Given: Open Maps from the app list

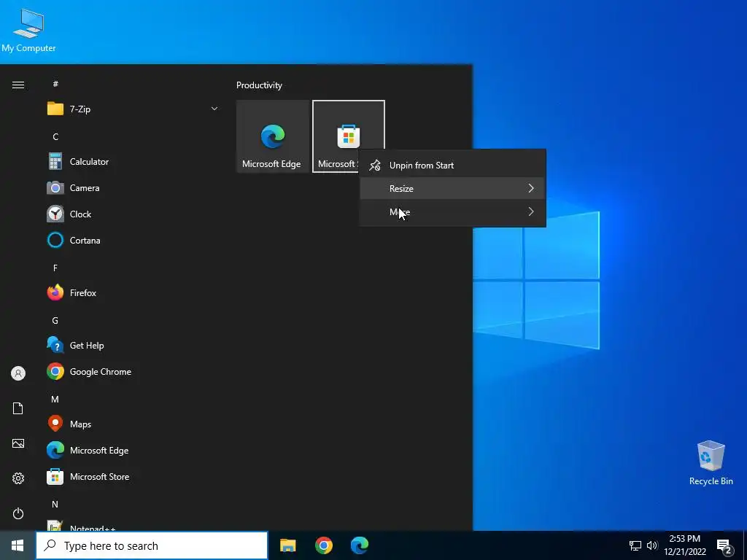Looking at the screenshot, I should (133, 424).
